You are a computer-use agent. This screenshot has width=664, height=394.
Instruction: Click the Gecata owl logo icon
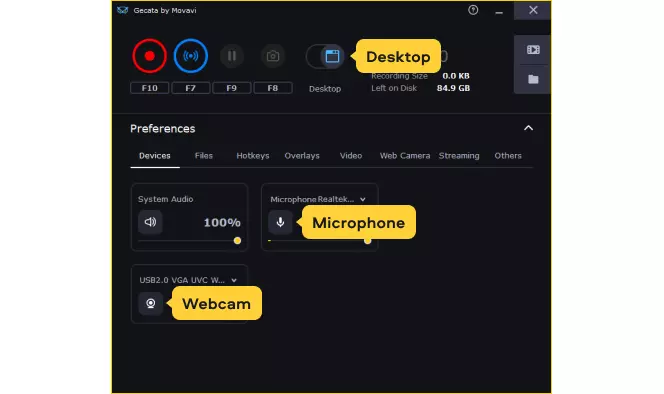[123, 10]
